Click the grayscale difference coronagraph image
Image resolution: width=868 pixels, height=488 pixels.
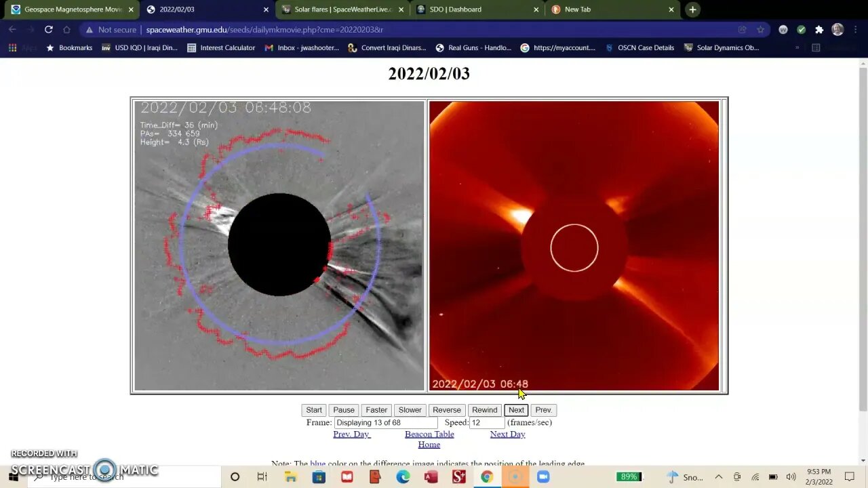tap(279, 245)
